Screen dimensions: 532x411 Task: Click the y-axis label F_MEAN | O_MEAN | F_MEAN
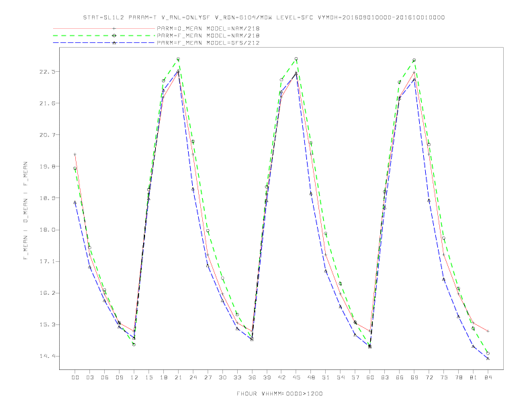(26, 211)
